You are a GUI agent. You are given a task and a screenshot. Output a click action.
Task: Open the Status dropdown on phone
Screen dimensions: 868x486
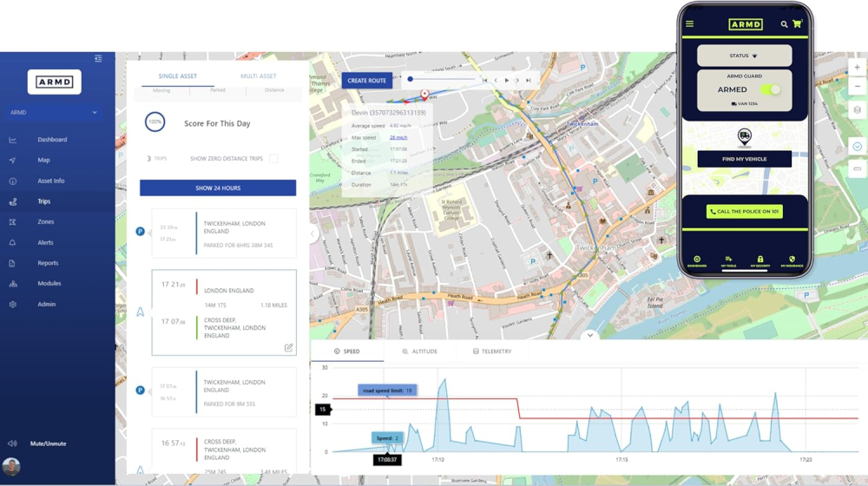(744, 56)
